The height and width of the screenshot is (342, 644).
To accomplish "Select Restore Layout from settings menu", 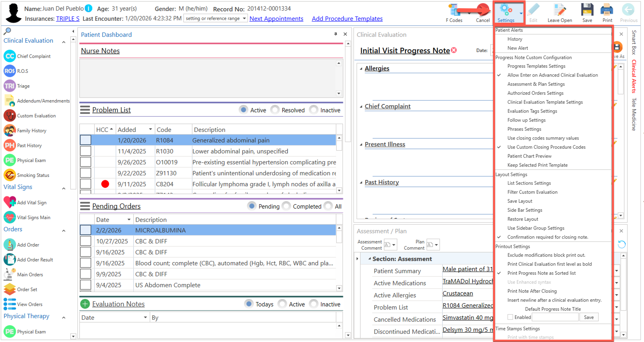I will (523, 219).
